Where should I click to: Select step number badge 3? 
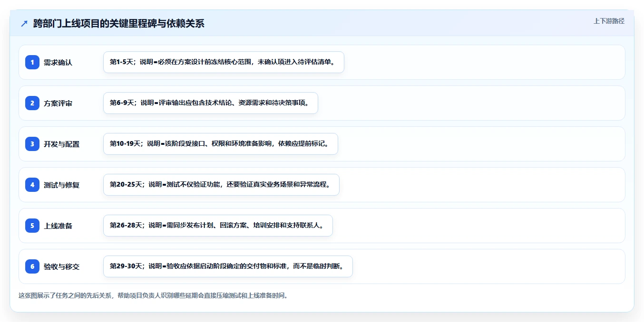click(32, 144)
